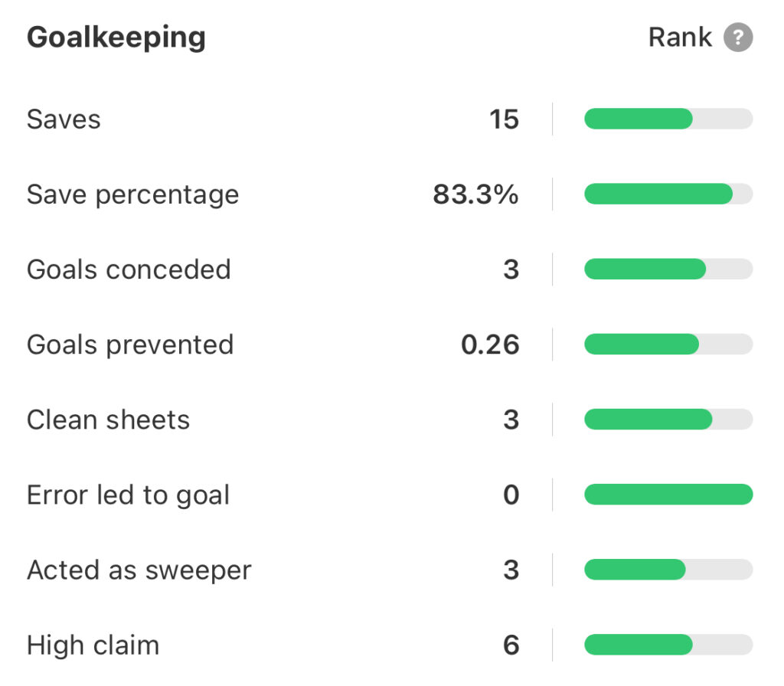Click the Rank column label
This screenshot has height=686, width=784.
pyautogui.click(x=680, y=38)
